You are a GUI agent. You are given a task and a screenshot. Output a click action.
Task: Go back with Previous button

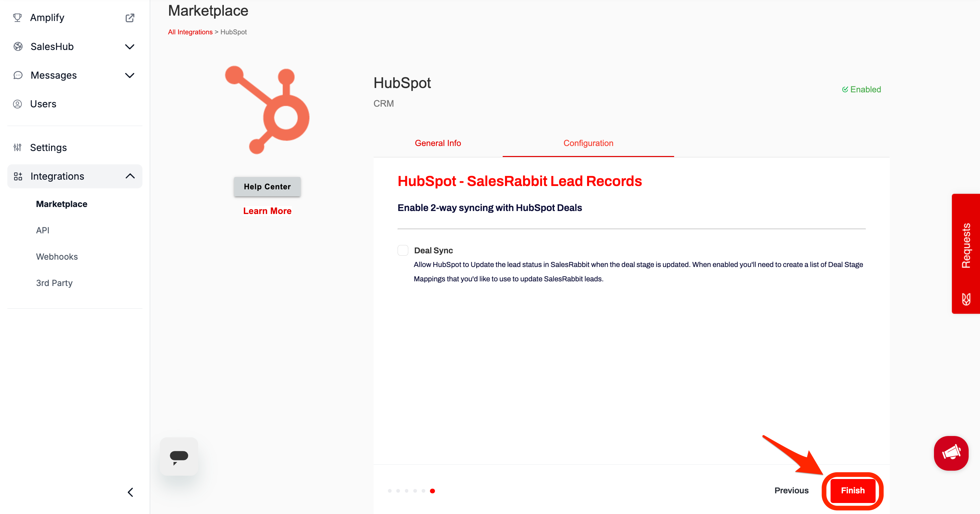point(791,490)
